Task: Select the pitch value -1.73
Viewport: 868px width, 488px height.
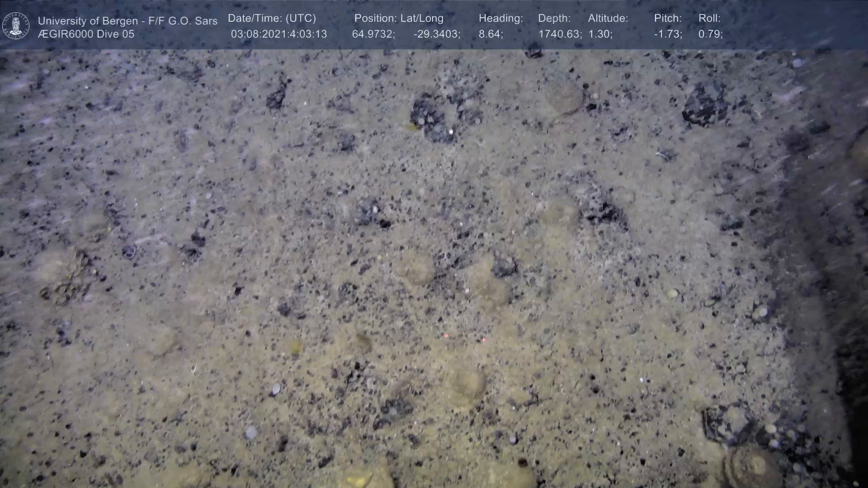Action: point(667,34)
